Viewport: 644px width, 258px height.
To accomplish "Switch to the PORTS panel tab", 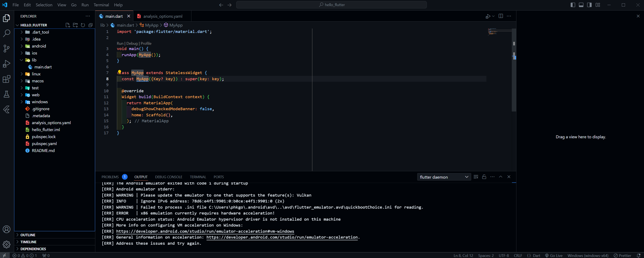I will point(219,177).
